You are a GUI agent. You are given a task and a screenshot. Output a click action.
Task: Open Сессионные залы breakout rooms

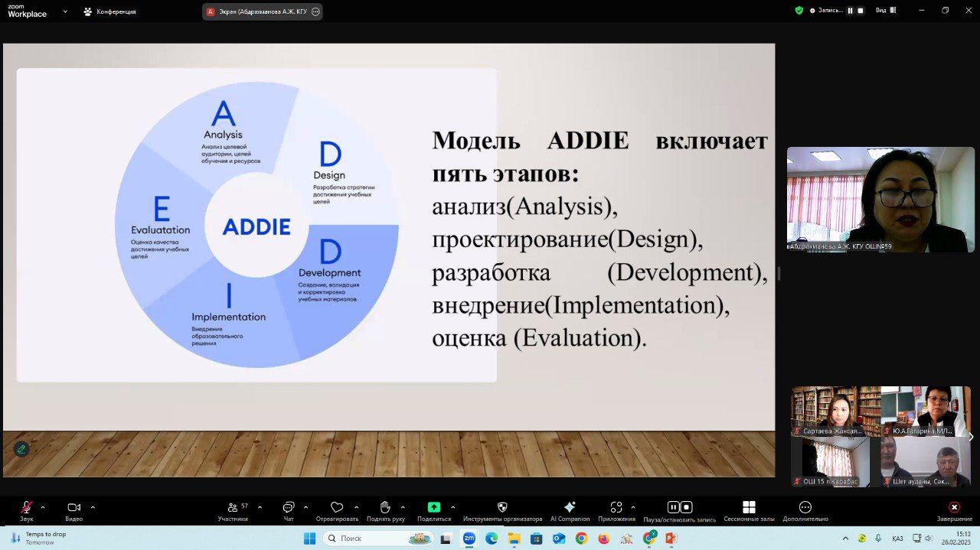(749, 508)
